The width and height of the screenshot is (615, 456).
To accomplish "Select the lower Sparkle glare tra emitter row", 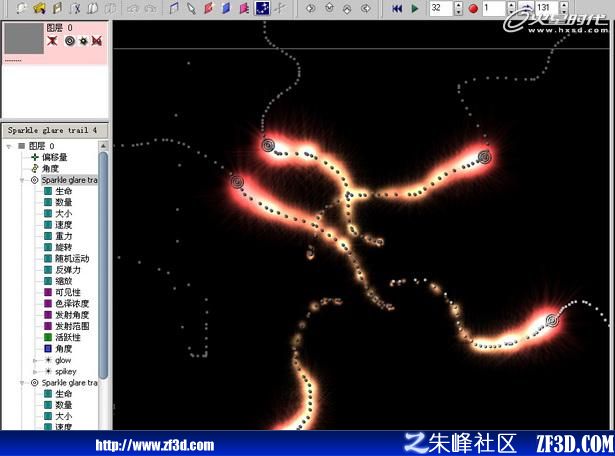I will click(x=69, y=383).
